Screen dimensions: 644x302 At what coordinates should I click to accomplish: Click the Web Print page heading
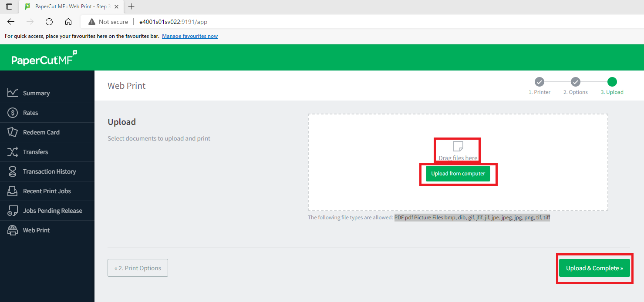(127, 86)
